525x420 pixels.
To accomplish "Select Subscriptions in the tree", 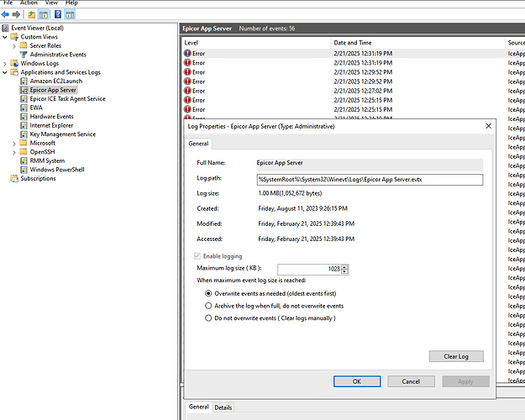I will coord(38,179).
